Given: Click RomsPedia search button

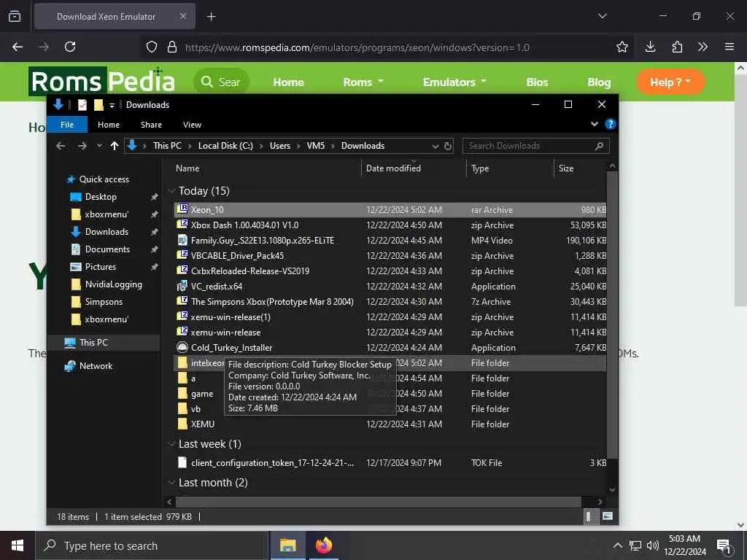Looking at the screenshot, I should pos(221,82).
